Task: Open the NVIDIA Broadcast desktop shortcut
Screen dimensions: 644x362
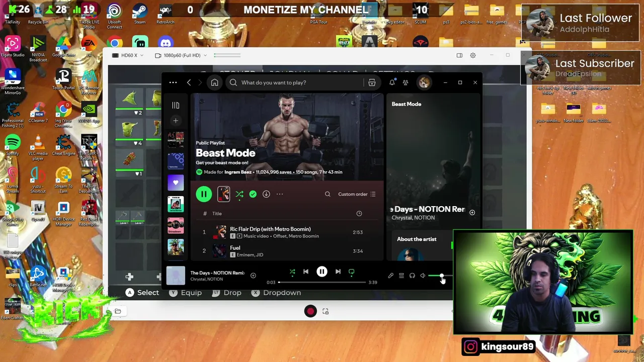Action: point(38,49)
